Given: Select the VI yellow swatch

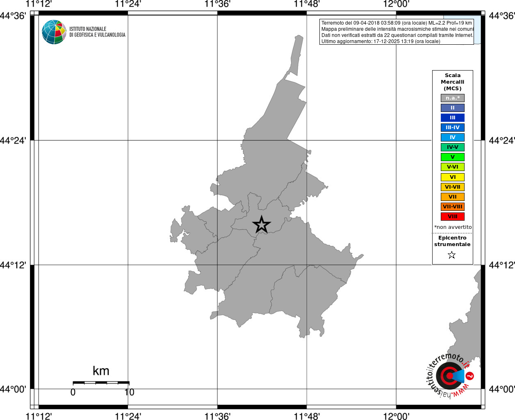Looking at the screenshot, I should (453, 177).
